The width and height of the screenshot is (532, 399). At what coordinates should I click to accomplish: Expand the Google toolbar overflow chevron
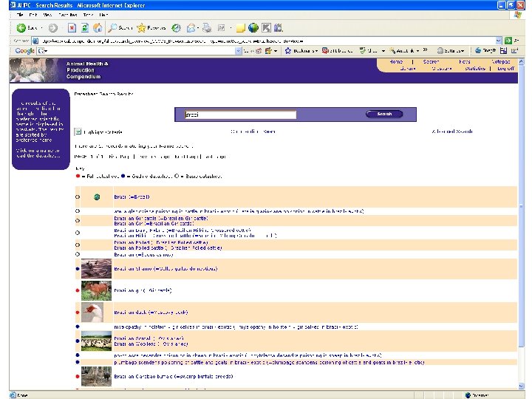[x=425, y=50]
